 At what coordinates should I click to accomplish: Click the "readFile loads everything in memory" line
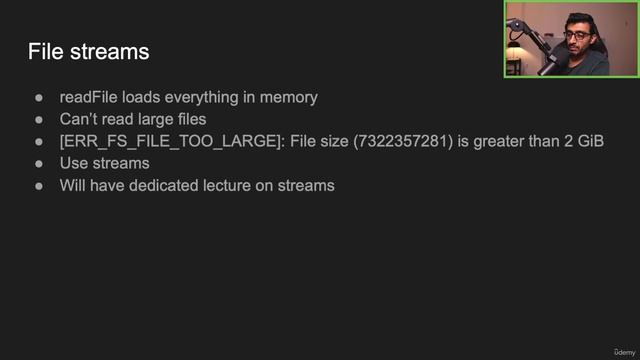point(189,98)
